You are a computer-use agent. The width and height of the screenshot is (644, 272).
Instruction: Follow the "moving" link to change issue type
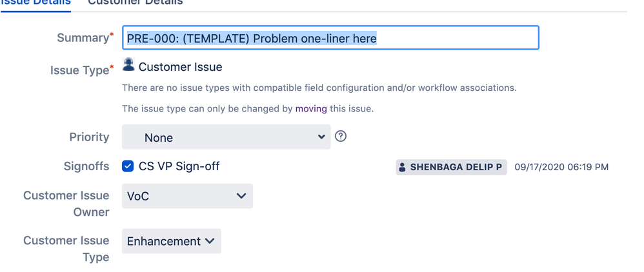pyautogui.click(x=311, y=109)
